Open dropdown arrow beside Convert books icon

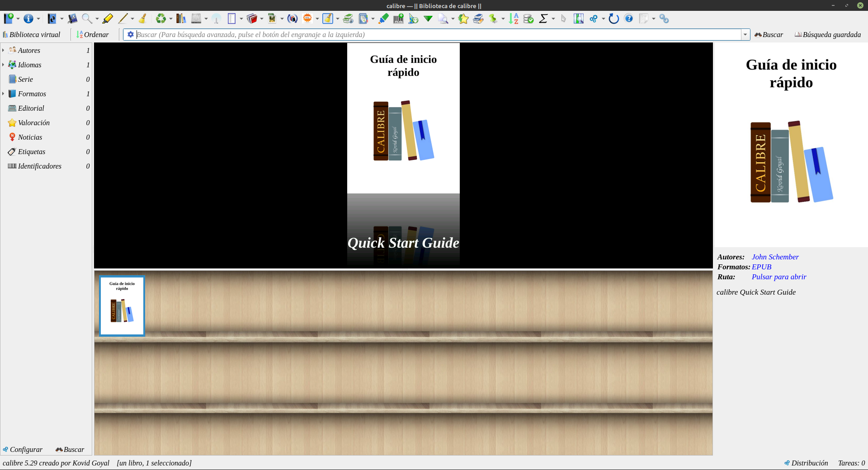point(62,19)
